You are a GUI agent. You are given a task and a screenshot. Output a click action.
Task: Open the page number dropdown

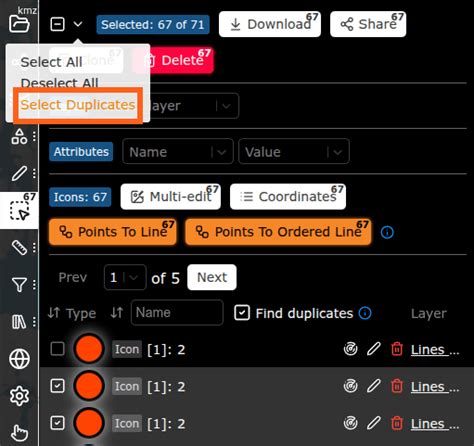click(125, 277)
